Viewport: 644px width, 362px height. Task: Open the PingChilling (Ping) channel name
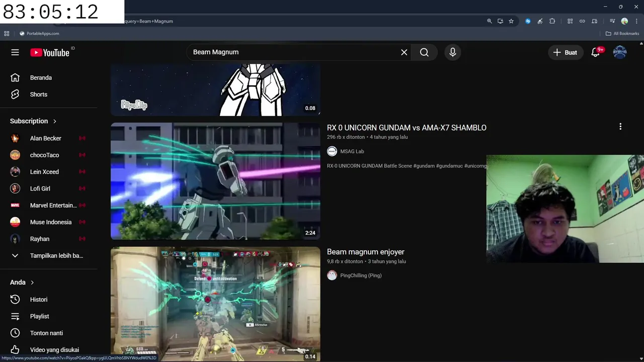coord(361,276)
